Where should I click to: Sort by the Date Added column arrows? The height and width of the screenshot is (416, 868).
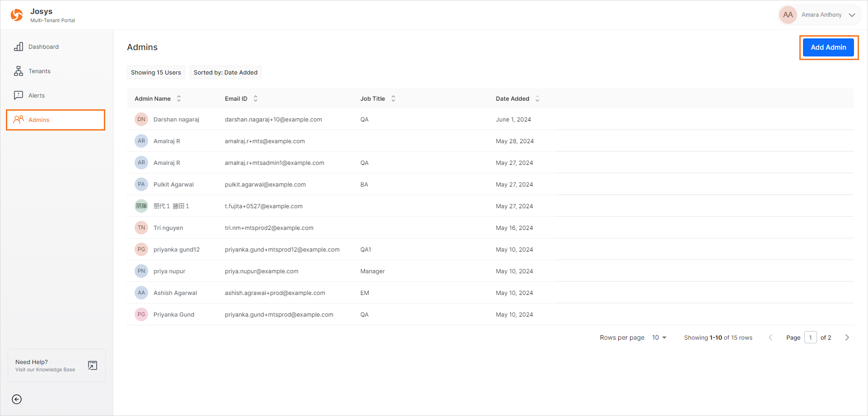click(x=537, y=98)
